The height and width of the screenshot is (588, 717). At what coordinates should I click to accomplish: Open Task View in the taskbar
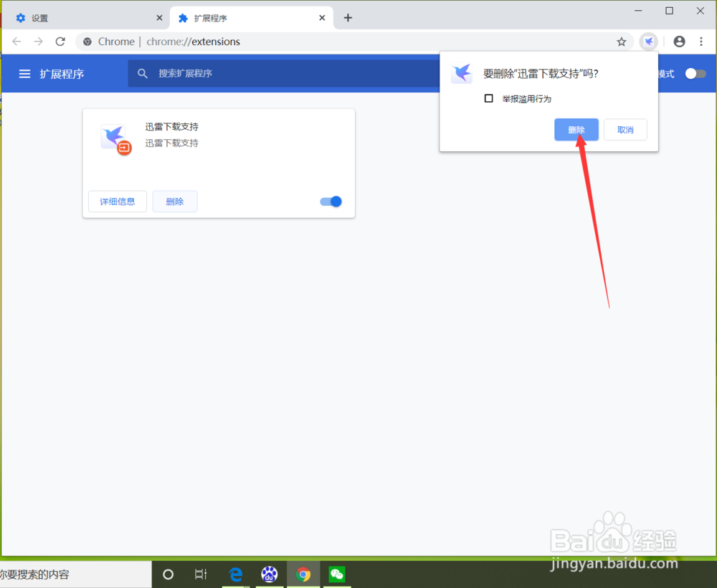coord(201,574)
